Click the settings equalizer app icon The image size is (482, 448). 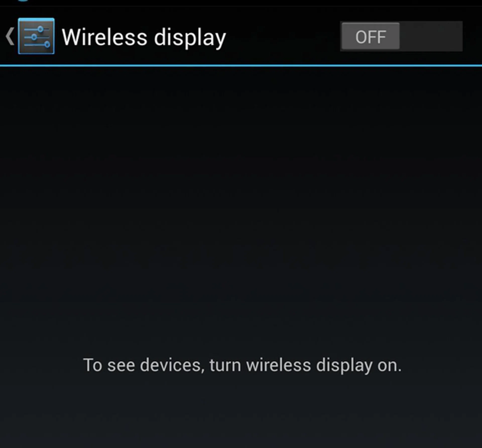click(36, 36)
